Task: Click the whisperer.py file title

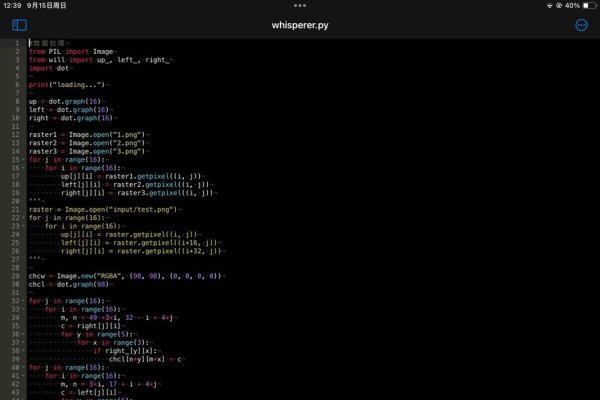Action: [x=300, y=25]
